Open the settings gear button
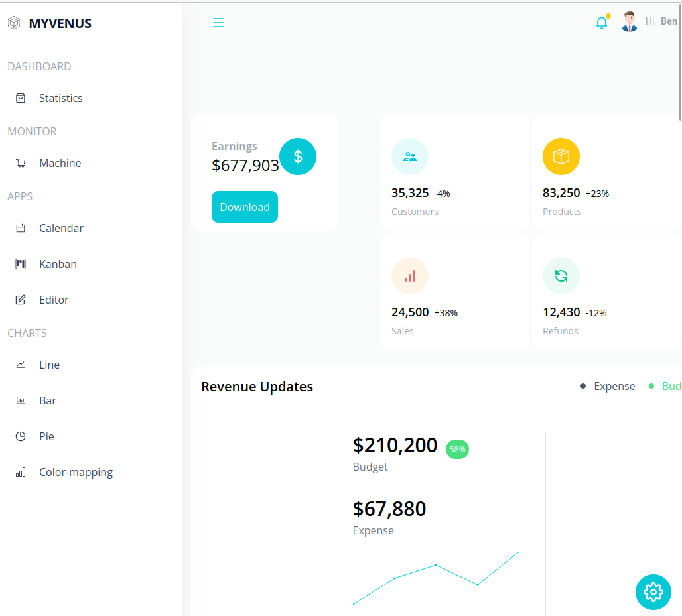 click(653, 592)
